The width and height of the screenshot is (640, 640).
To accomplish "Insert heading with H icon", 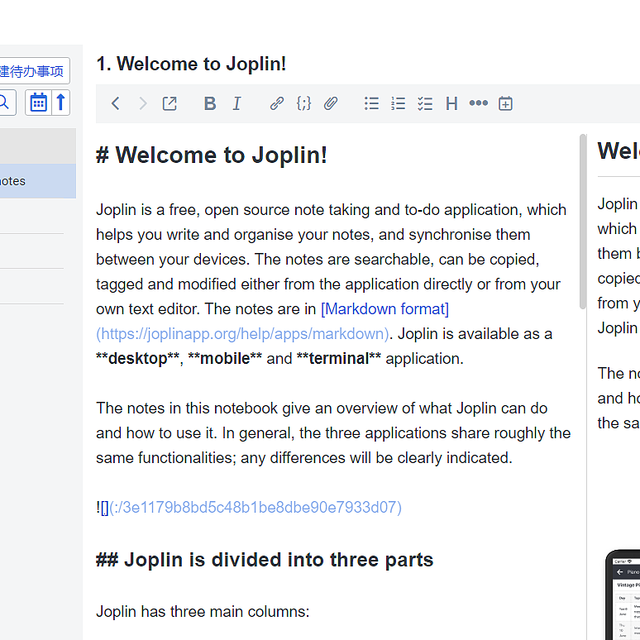I will (x=451, y=103).
